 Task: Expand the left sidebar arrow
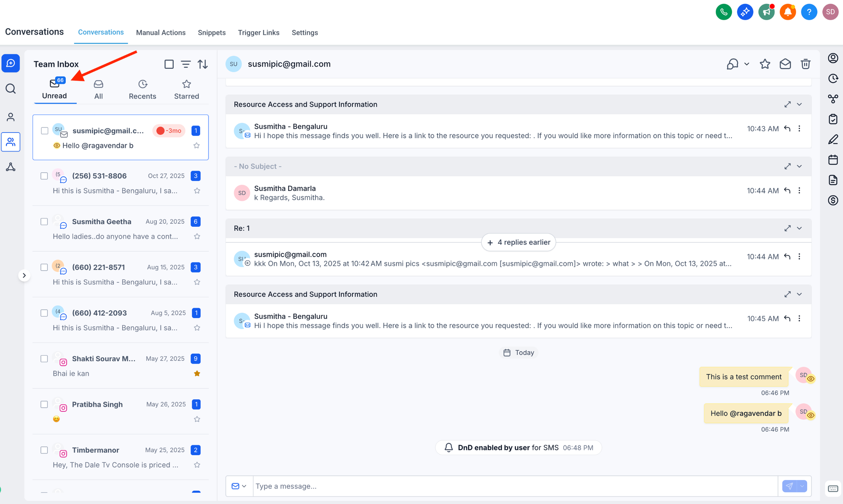(x=24, y=276)
